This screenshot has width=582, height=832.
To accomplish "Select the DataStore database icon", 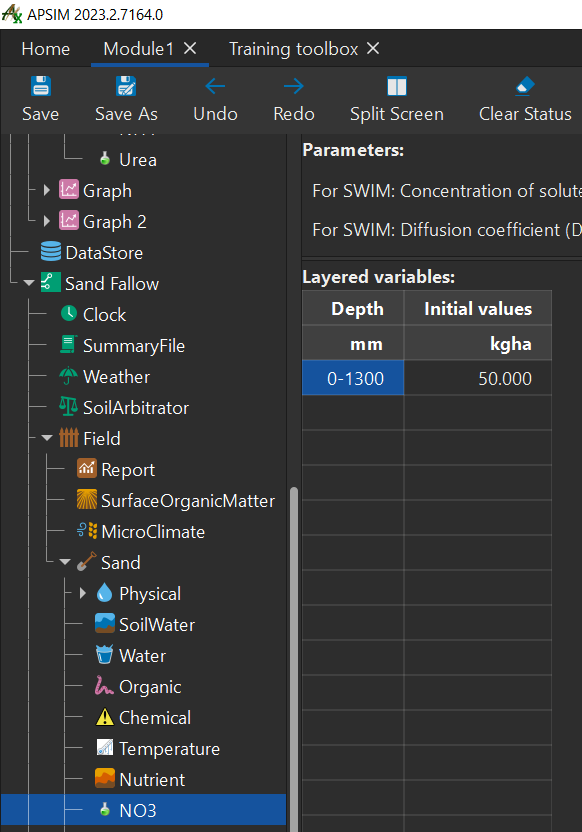I will [x=51, y=252].
